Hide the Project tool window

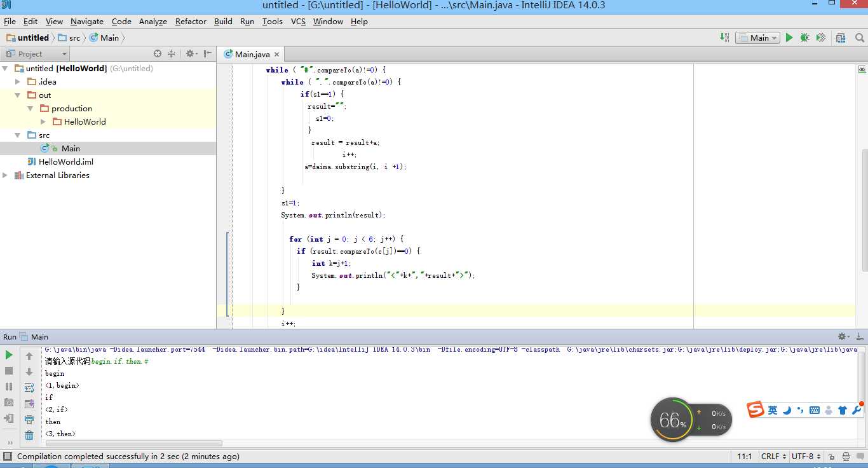207,53
